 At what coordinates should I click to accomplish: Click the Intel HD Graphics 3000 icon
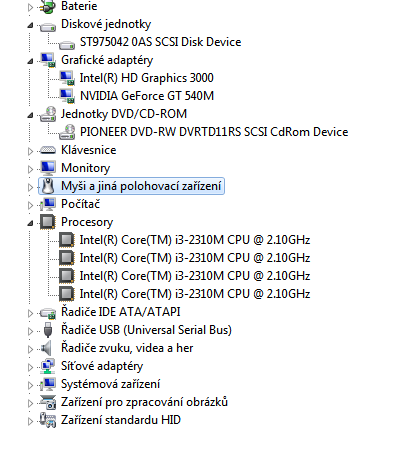click(x=67, y=78)
